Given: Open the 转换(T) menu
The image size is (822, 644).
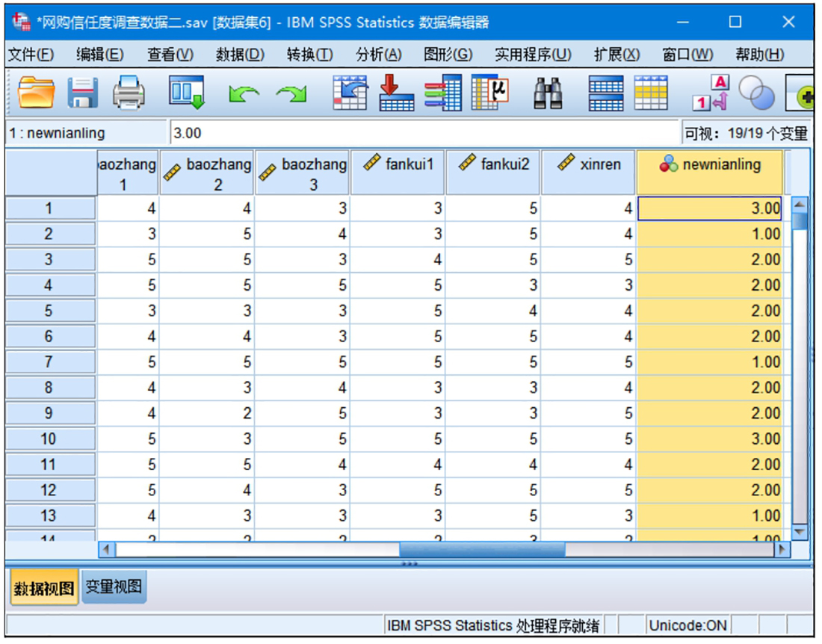Looking at the screenshot, I should click(309, 55).
